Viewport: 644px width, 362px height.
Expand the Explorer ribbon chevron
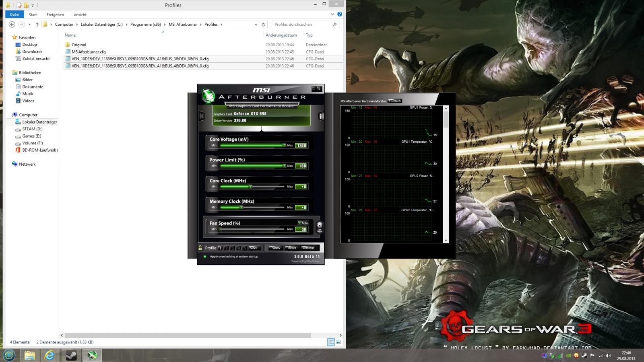(x=332, y=14)
